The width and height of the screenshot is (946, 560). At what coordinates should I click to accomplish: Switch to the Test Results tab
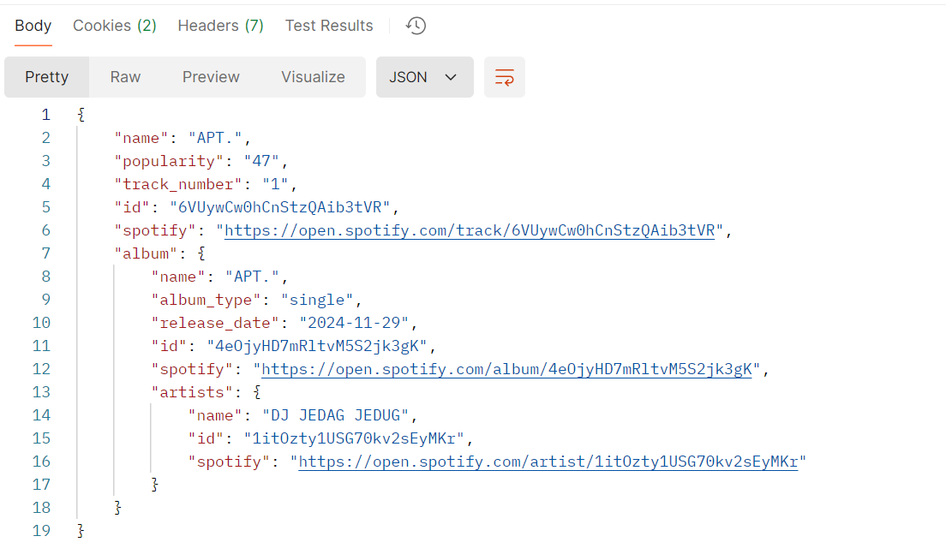[329, 26]
